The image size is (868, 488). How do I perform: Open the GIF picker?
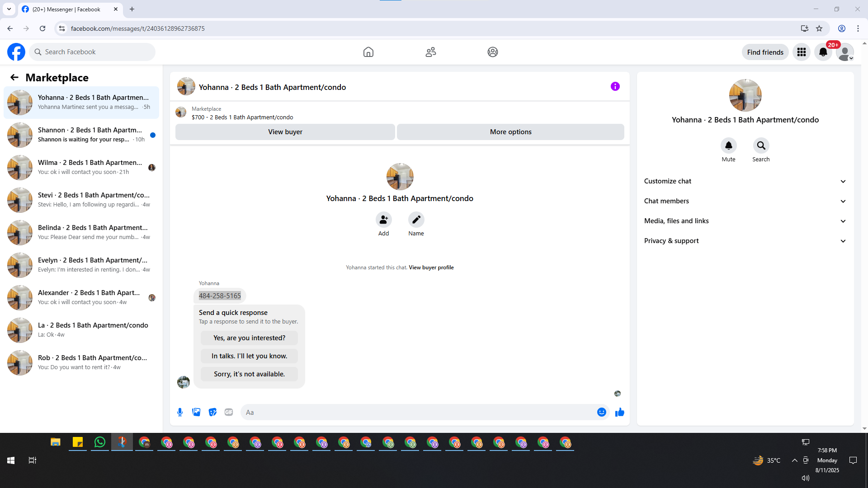(229, 412)
